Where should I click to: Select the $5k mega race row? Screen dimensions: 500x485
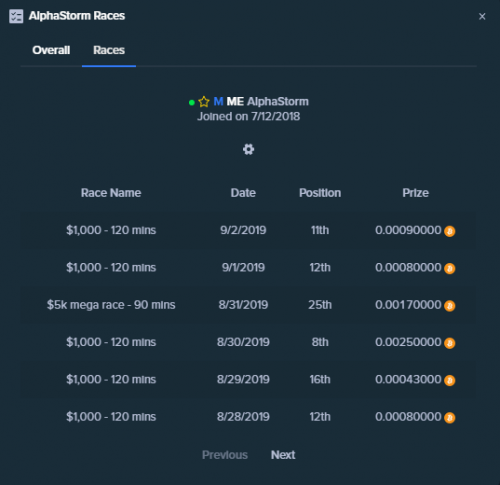pyautogui.click(x=248, y=305)
